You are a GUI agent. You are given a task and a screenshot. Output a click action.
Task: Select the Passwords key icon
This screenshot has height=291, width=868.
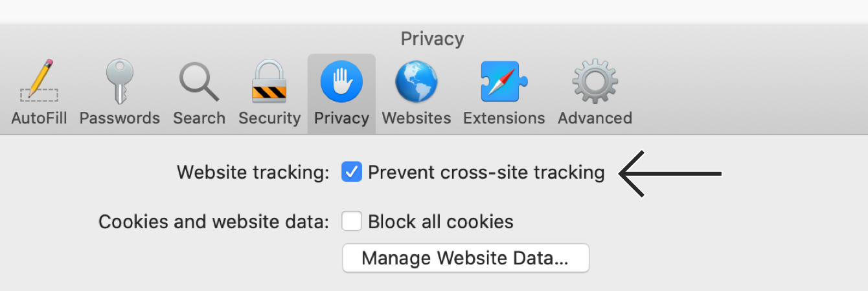(x=119, y=82)
